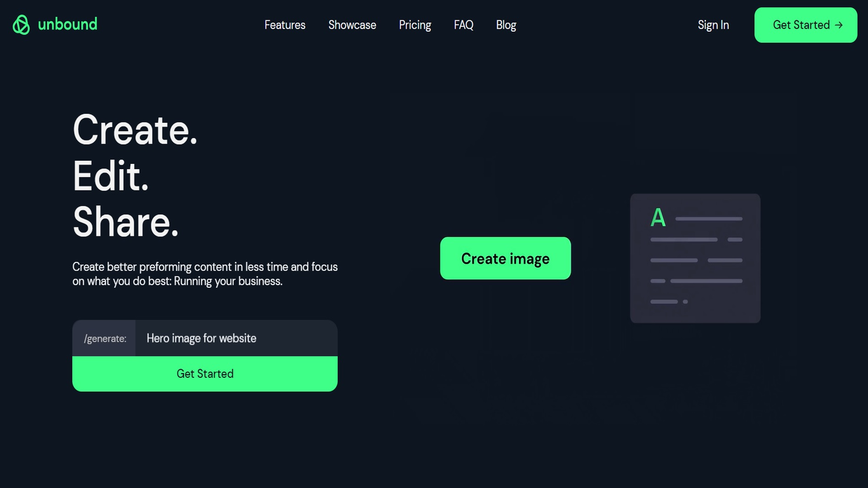This screenshot has width=868, height=488.
Task: Click the Sign In link
Action: point(713,25)
